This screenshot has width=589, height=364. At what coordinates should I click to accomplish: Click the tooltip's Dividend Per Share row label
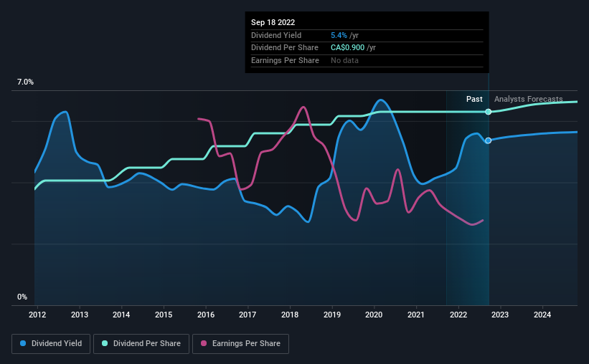point(285,48)
